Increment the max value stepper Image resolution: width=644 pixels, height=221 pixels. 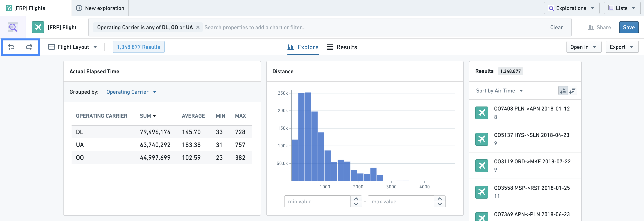[440, 199]
